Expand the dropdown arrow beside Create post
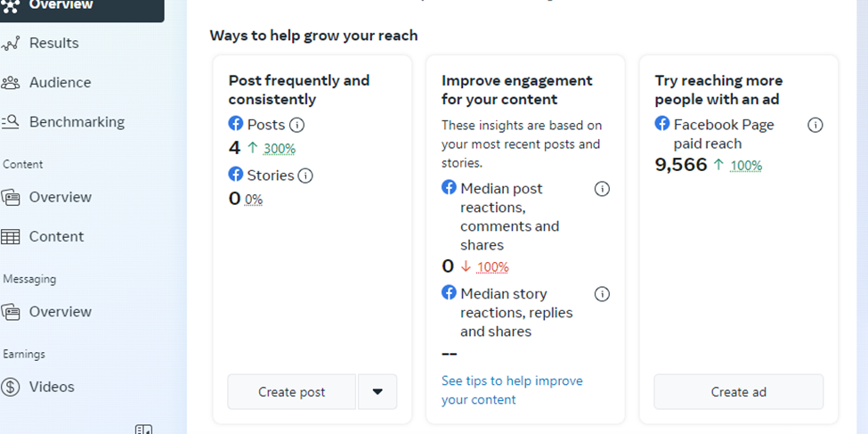This screenshot has width=868, height=434. [x=377, y=392]
